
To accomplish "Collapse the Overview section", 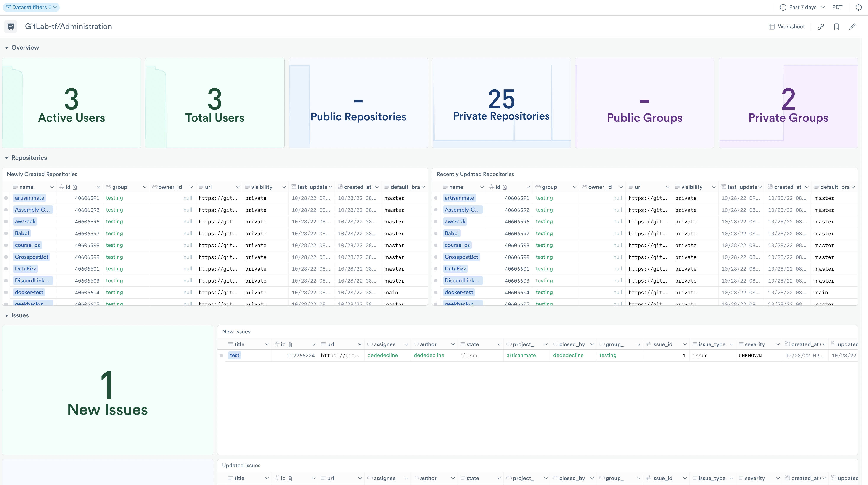I will [6, 48].
